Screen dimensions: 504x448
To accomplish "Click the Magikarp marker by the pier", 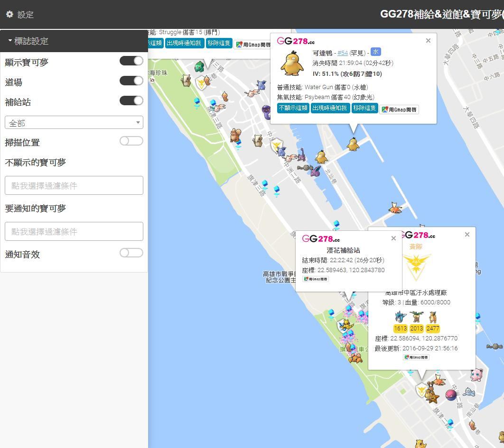I will (x=394, y=208).
